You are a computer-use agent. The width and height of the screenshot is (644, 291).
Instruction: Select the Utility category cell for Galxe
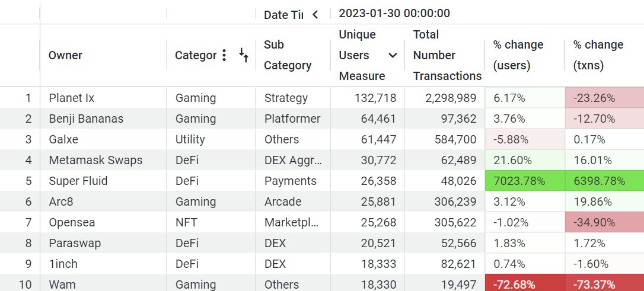tap(211, 139)
